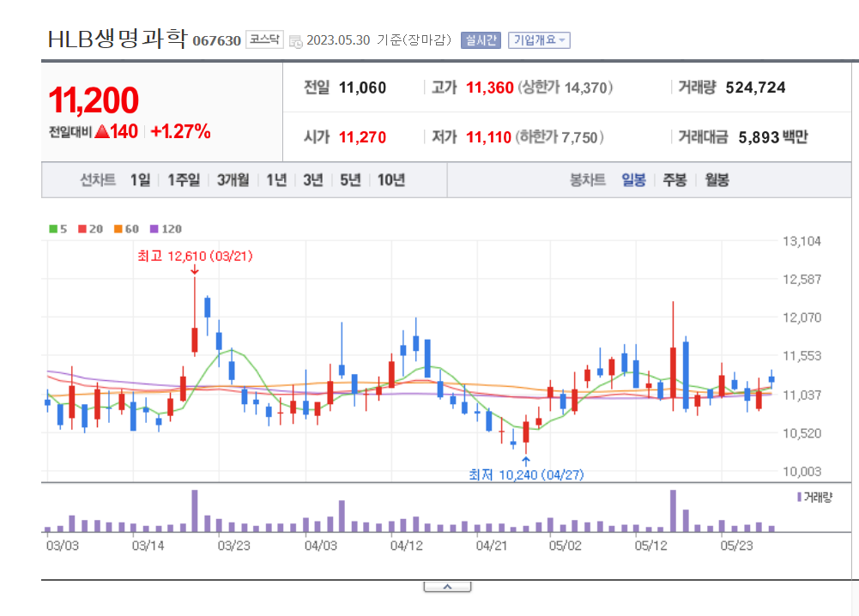
Task: Select the 1년 line chart tab
Action: pyautogui.click(x=276, y=179)
